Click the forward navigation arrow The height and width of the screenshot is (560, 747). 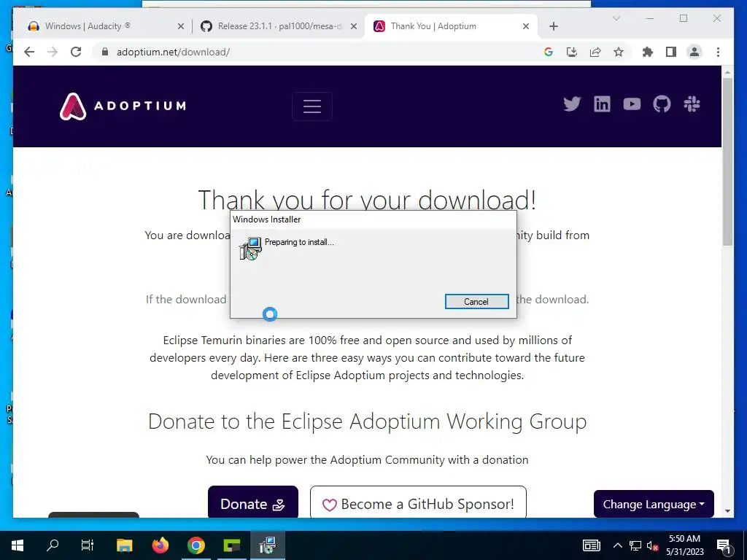coord(53,52)
